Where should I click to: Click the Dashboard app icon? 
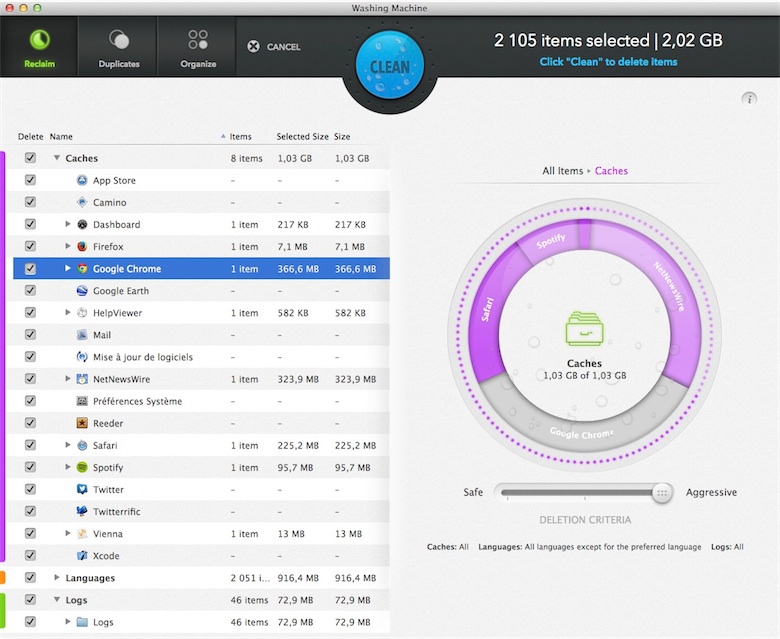click(82, 224)
